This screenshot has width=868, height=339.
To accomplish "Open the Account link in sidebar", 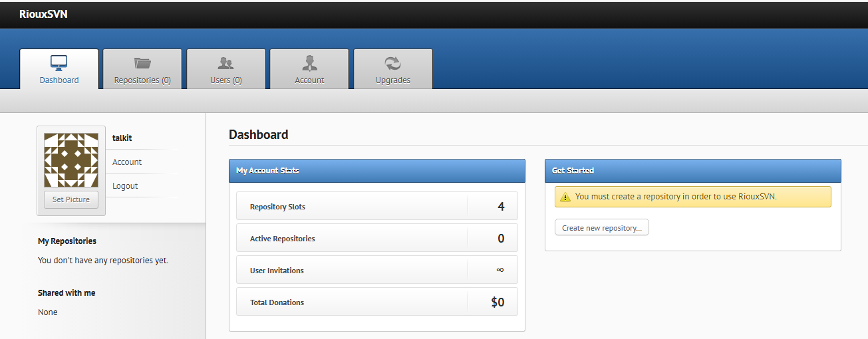I will (127, 162).
